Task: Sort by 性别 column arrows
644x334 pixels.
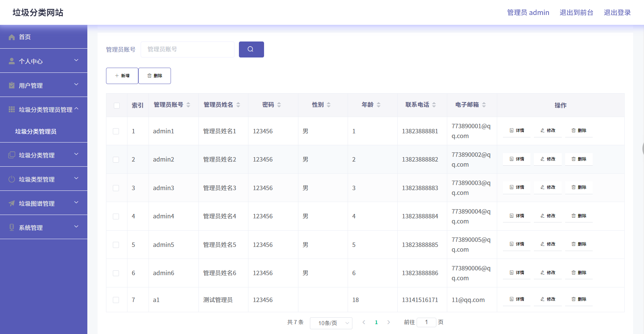Action: click(x=329, y=105)
